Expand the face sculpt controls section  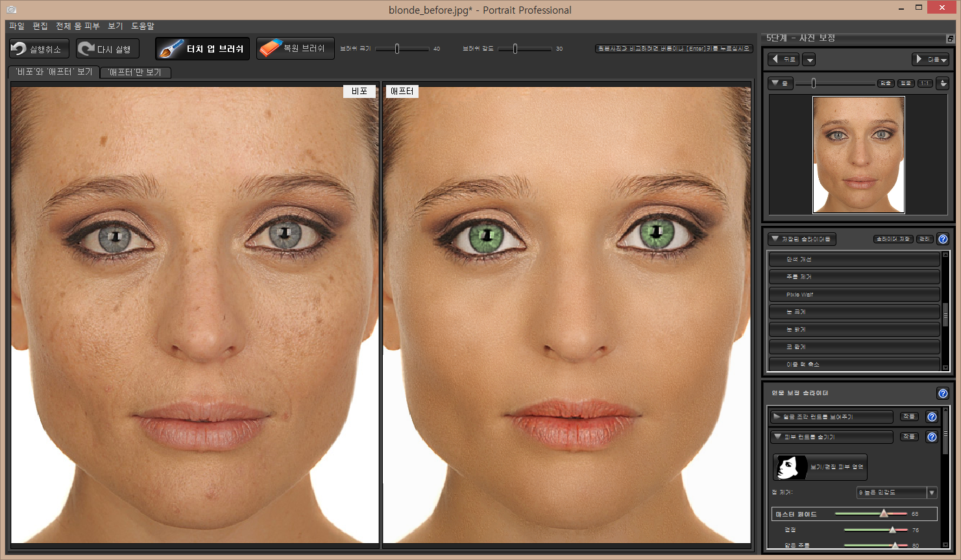832,417
